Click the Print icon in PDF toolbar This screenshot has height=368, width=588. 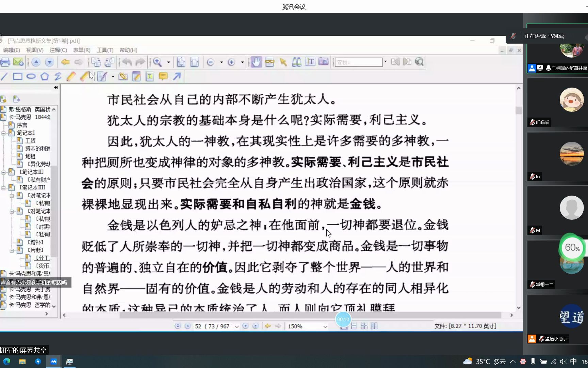coord(5,62)
